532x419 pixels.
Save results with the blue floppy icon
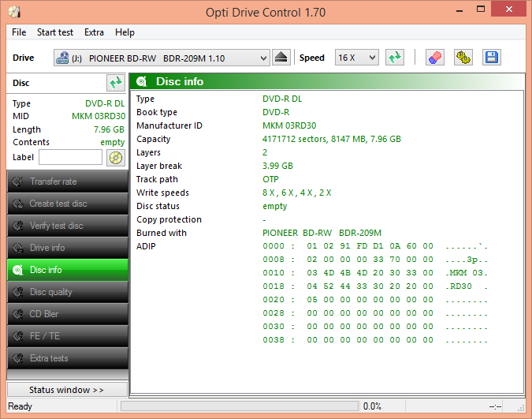click(x=492, y=58)
